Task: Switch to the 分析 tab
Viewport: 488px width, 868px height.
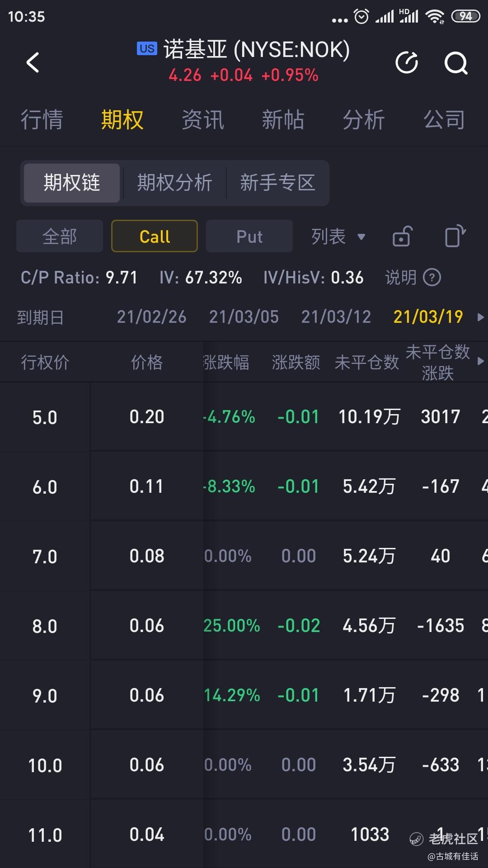Action: (364, 120)
